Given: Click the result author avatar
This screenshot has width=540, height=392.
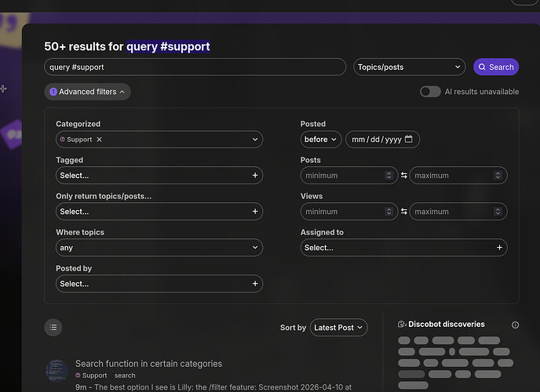Looking at the screenshot, I should tap(57, 371).
